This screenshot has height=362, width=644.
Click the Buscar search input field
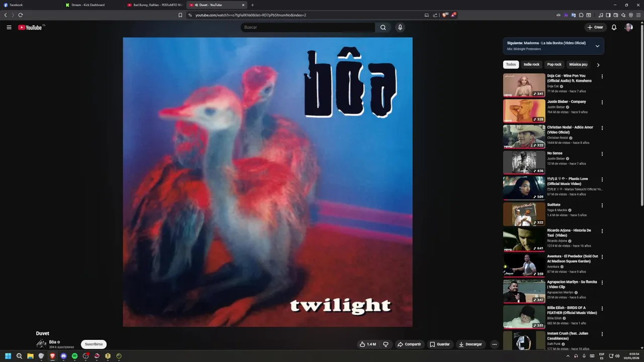[308, 27]
